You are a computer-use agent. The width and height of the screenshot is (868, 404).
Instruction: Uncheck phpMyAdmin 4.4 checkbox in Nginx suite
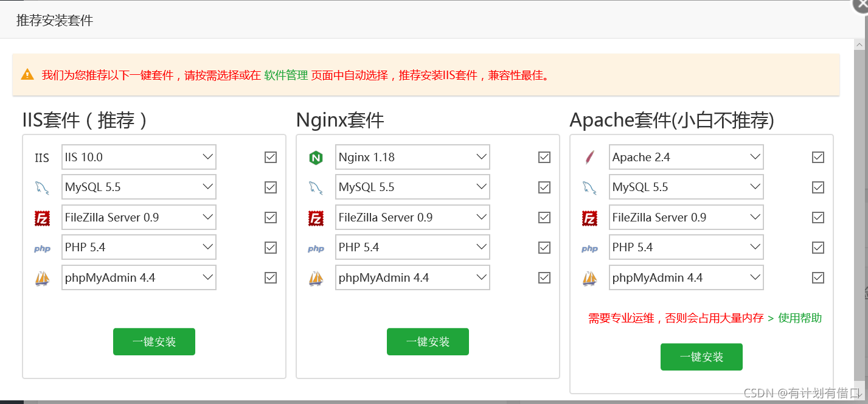[544, 277]
